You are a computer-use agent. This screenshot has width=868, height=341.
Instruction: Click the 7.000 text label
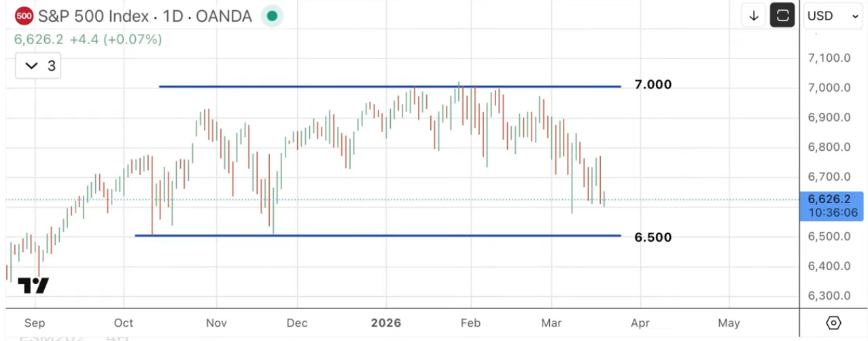click(x=653, y=85)
